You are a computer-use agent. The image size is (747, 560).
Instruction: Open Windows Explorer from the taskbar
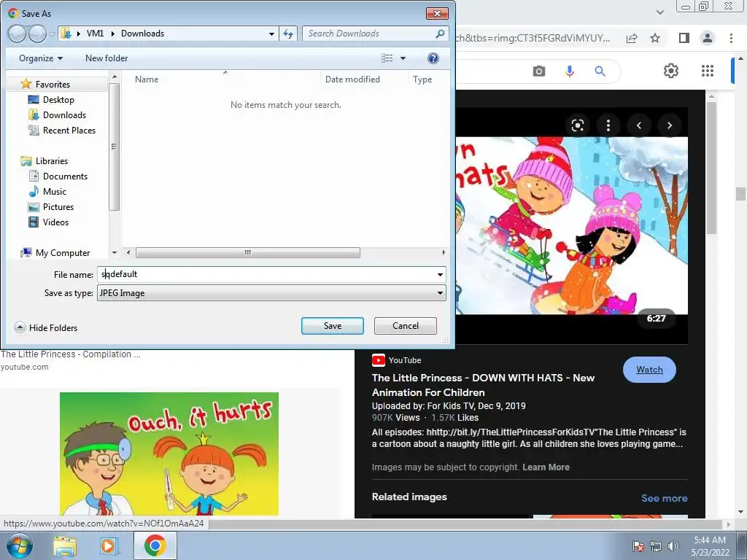[65, 545]
